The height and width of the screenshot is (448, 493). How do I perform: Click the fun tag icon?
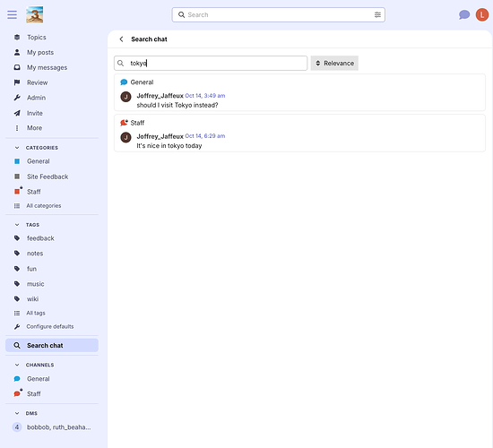(x=17, y=269)
